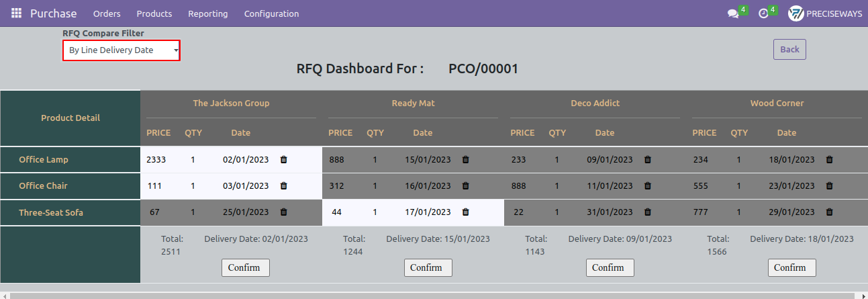This screenshot has width=868, height=299.
Task: Confirm the Wood Corner quotation
Action: (x=791, y=267)
